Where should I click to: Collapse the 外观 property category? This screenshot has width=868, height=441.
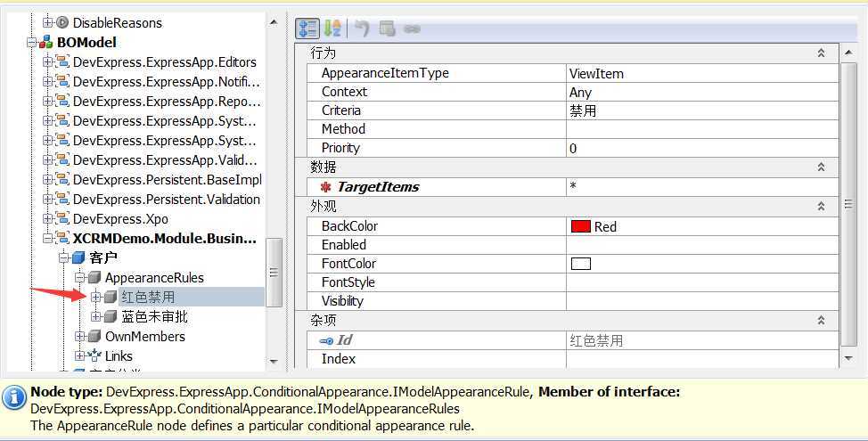point(821,207)
